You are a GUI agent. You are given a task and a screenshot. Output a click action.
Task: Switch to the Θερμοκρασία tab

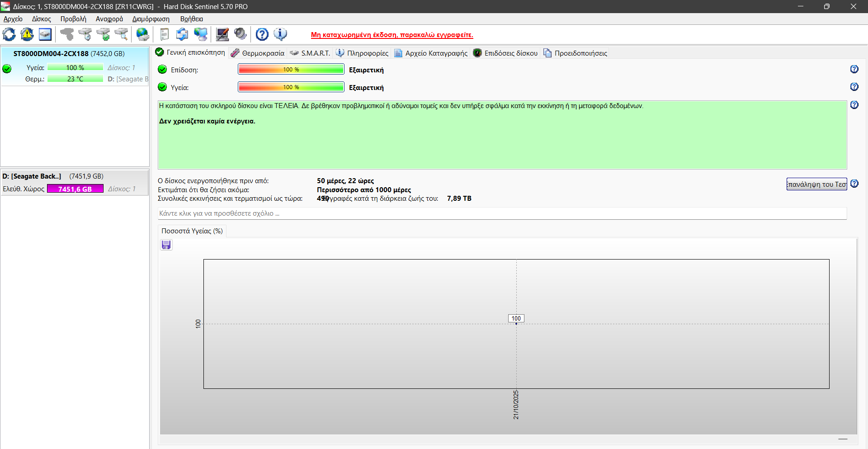[x=263, y=53]
